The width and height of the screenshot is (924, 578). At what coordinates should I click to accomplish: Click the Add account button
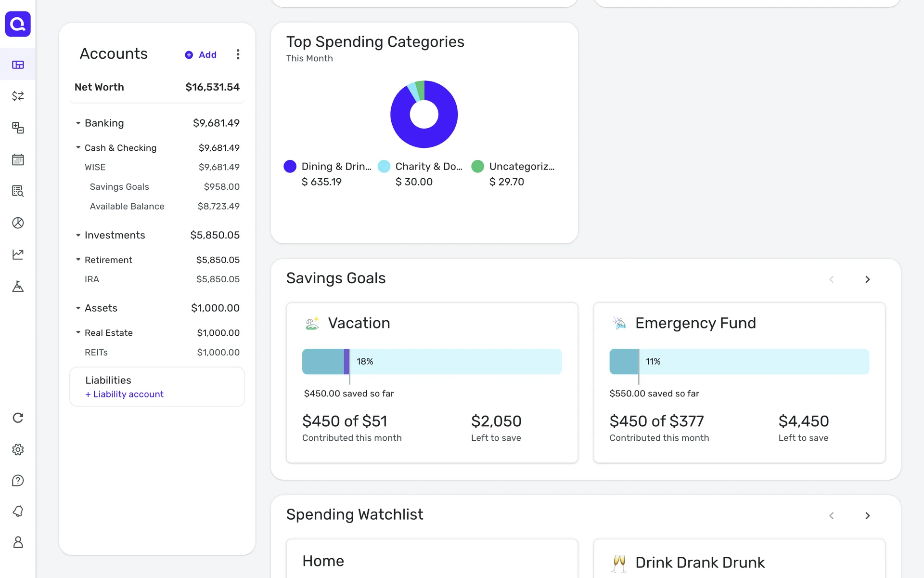(x=201, y=55)
